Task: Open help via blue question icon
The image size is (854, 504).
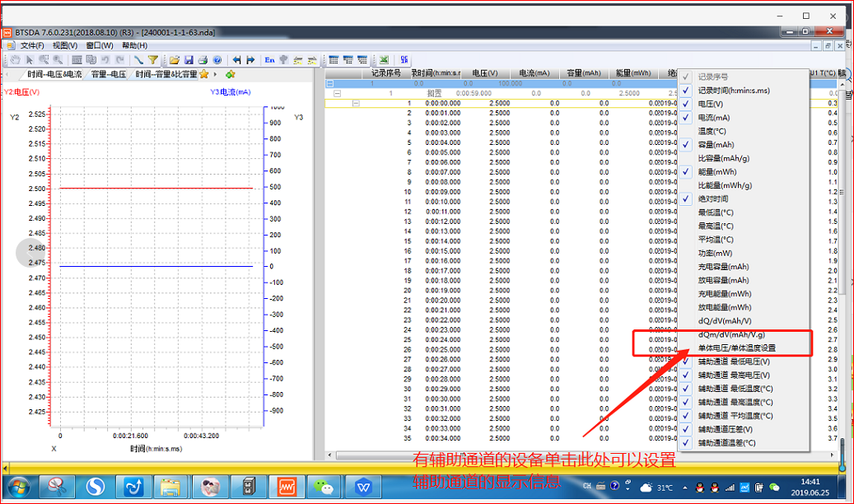Action: pyautogui.click(x=217, y=60)
